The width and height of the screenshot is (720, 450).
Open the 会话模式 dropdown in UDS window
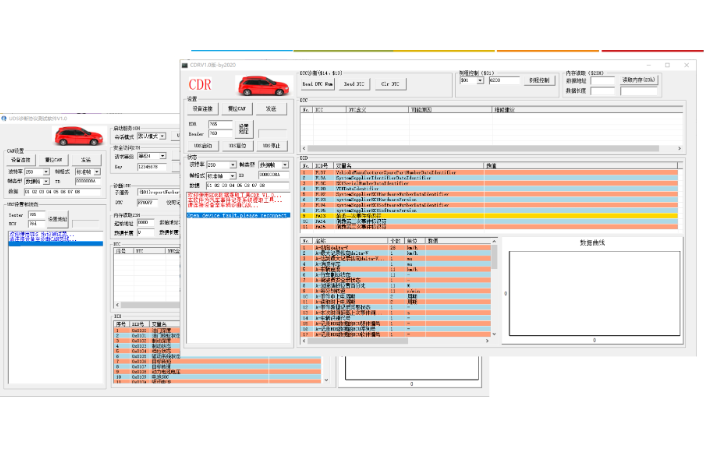click(x=163, y=136)
